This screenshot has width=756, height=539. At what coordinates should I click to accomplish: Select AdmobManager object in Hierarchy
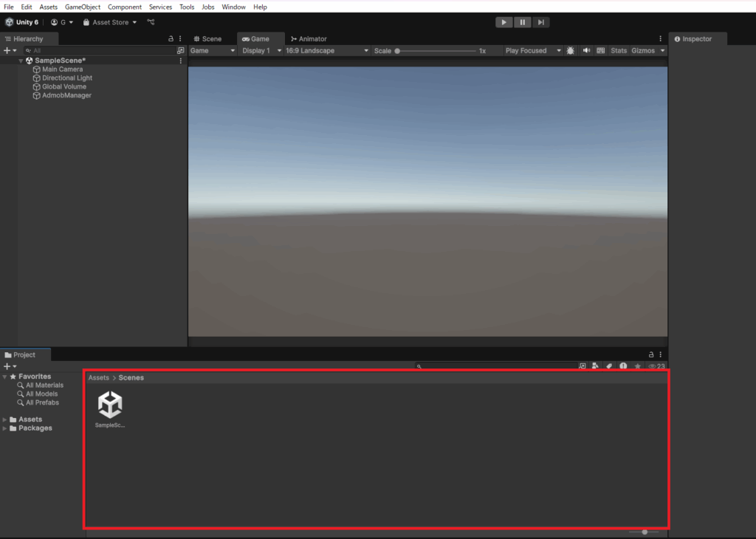[x=66, y=95]
